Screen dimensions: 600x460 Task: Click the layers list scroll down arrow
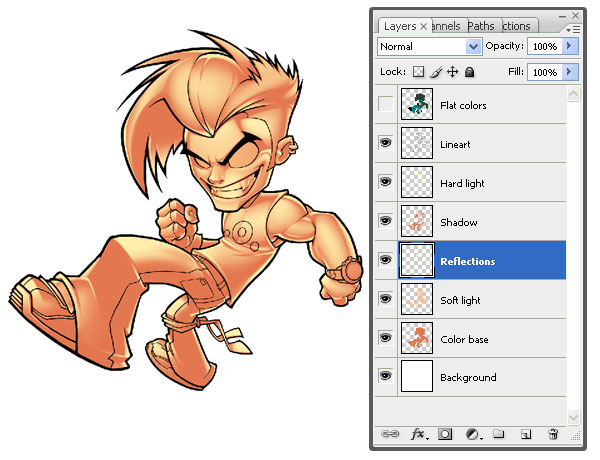coord(573,417)
